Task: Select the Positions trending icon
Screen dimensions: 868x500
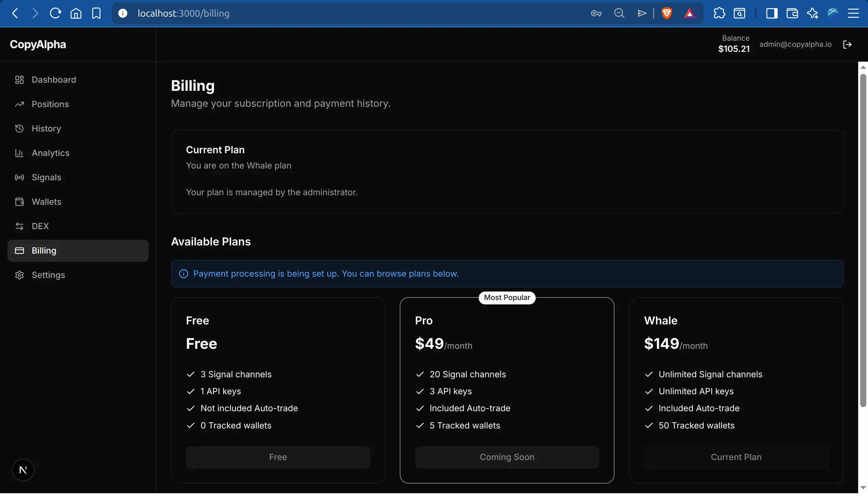Action: click(19, 104)
